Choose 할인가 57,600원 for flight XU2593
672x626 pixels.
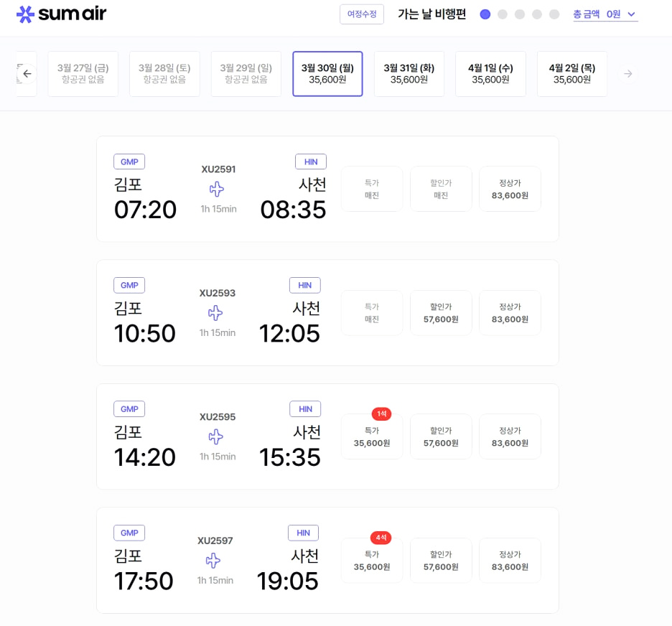441,313
